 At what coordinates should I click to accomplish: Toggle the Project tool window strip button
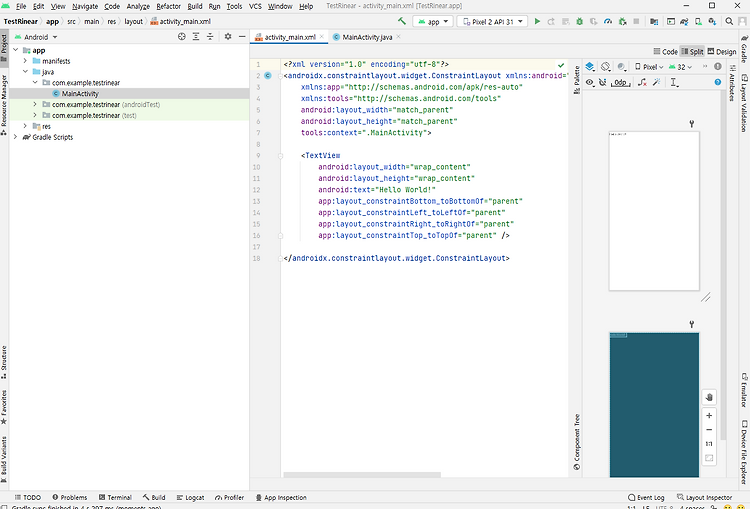click(x=4, y=48)
